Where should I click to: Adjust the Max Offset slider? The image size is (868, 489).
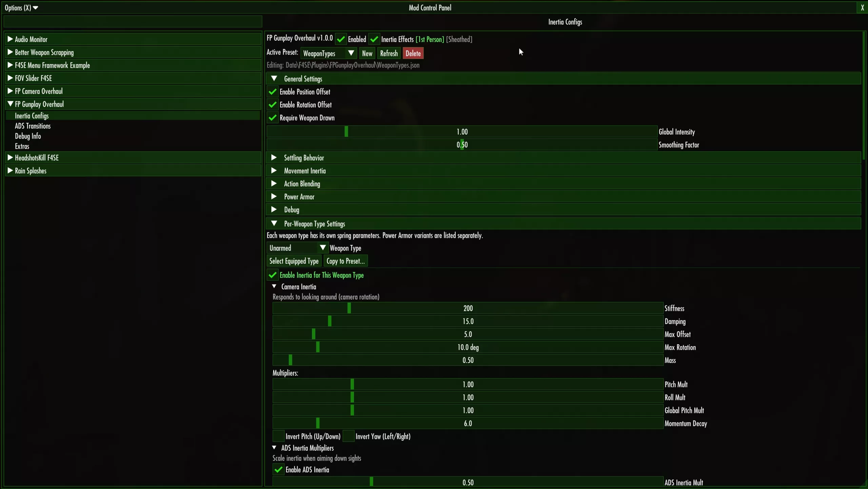pyautogui.click(x=468, y=334)
